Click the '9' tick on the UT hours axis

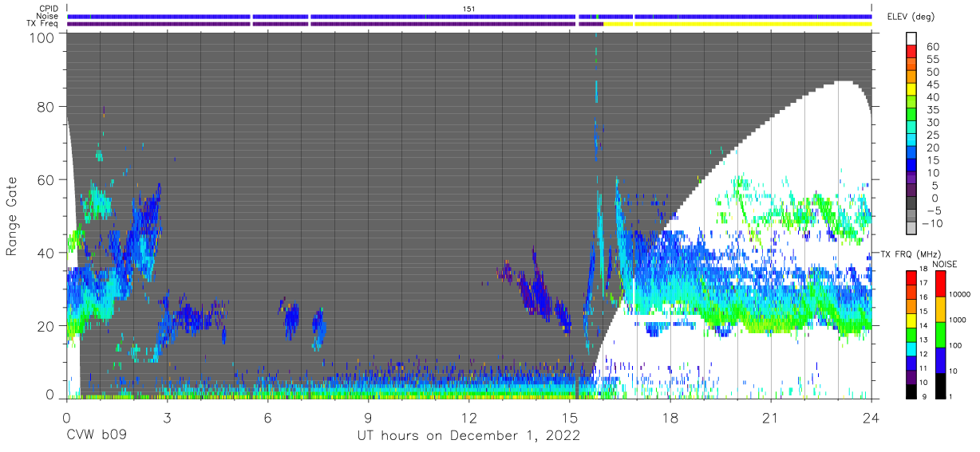coord(368,417)
